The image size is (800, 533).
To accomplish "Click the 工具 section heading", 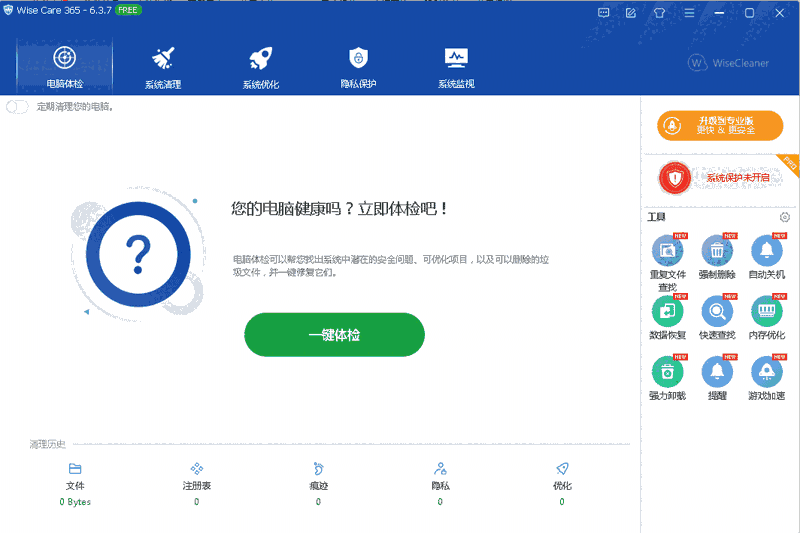I will [x=656, y=217].
